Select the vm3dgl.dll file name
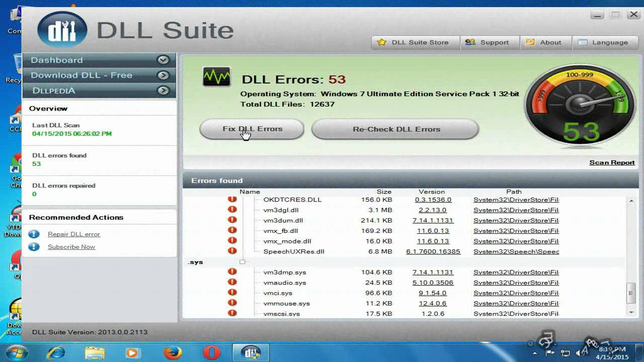The width and height of the screenshot is (644, 362). pos(281,210)
